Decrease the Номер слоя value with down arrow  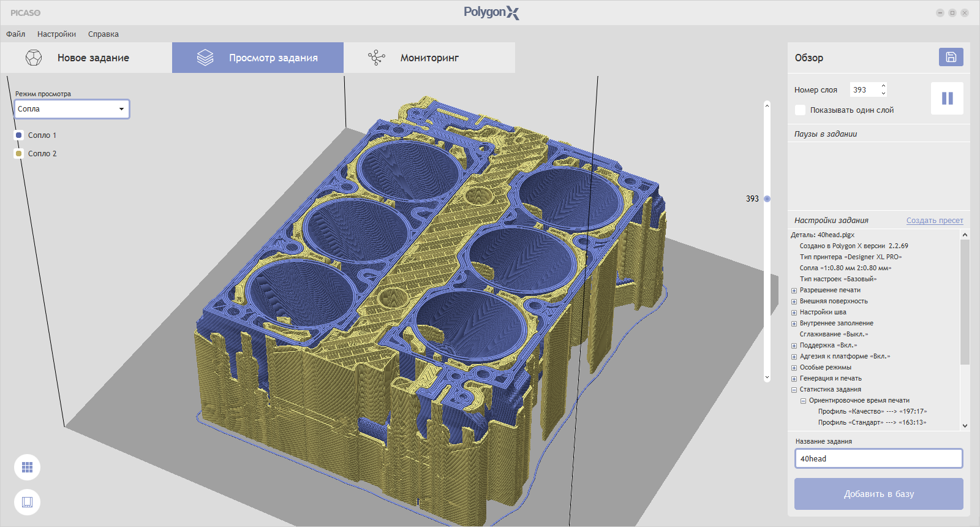click(x=883, y=93)
